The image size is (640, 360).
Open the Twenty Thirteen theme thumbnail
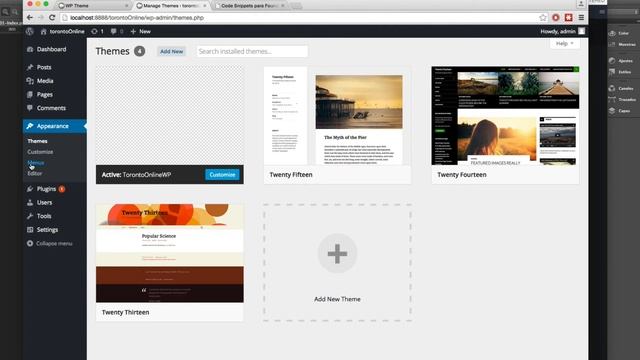pyautogui.click(x=170, y=253)
